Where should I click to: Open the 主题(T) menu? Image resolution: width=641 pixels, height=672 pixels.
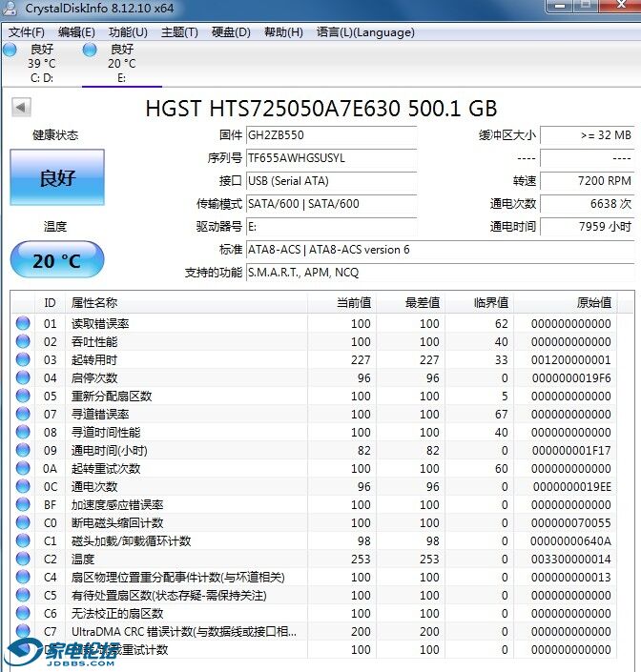[x=179, y=32]
